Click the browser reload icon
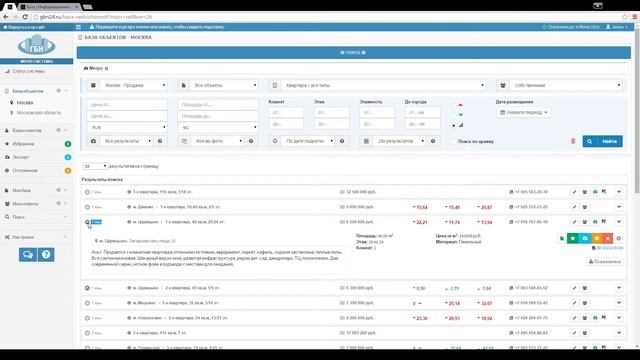 click(x=25, y=17)
